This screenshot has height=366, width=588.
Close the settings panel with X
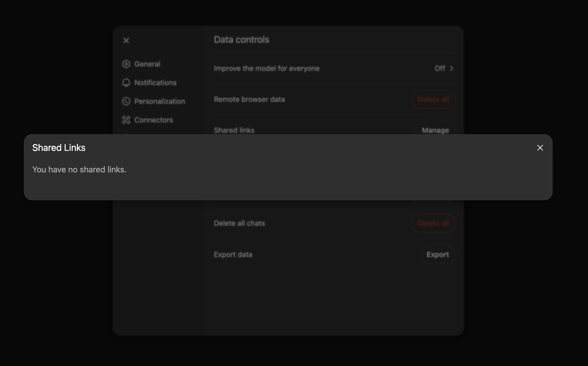[x=126, y=40]
